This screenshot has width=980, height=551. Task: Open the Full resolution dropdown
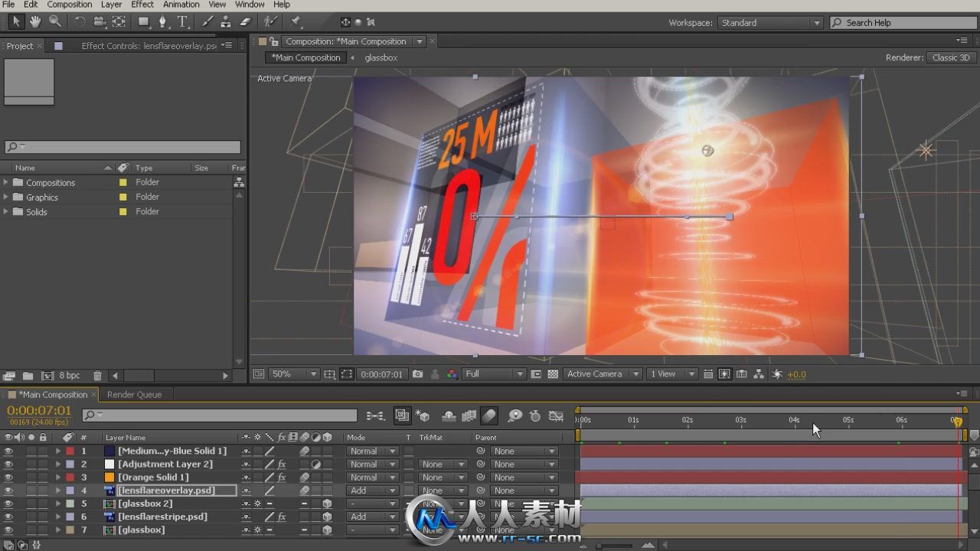[x=494, y=374]
